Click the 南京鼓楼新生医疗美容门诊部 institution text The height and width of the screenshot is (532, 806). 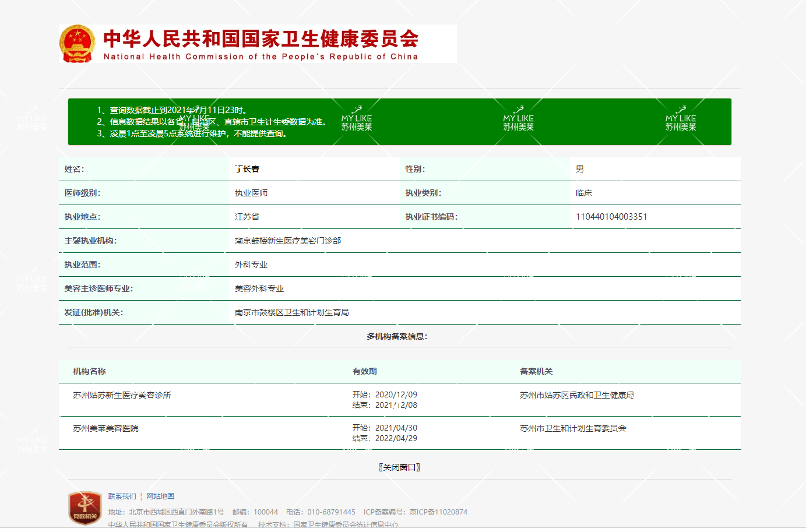[x=288, y=241]
